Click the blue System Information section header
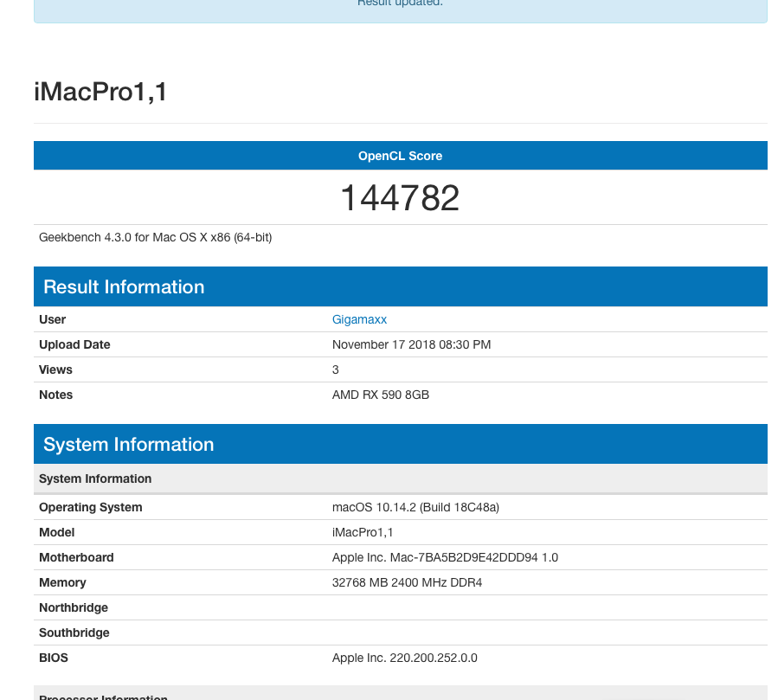Viewport: 778px width, 700px height. 128,445
